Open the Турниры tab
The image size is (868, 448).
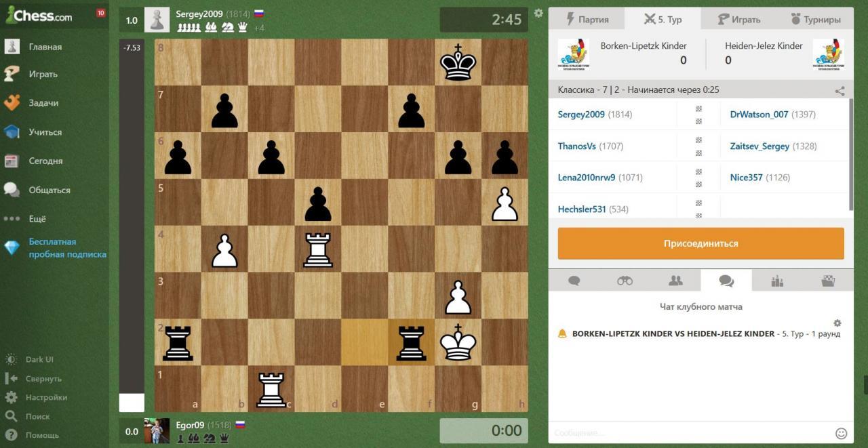pos(815,20)
